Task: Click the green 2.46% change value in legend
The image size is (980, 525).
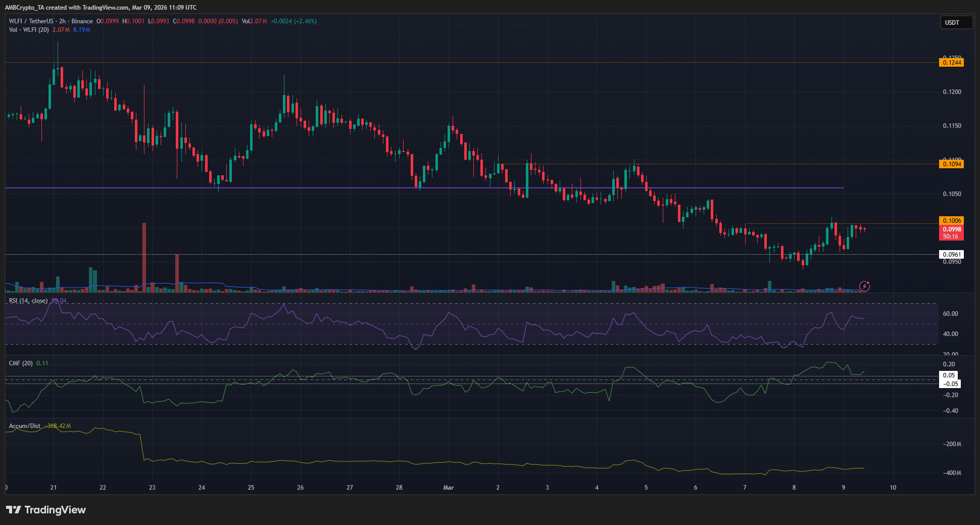Action: (305, 21)
